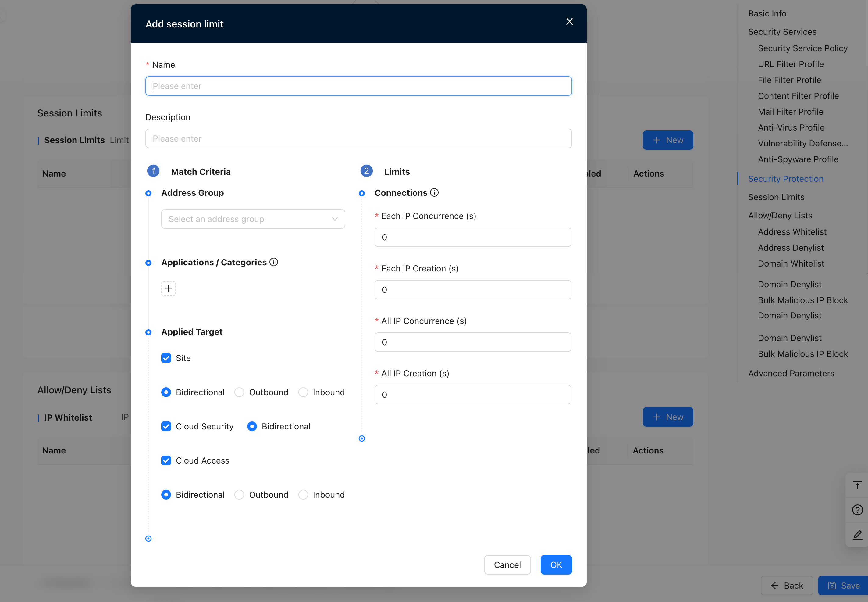The height and width of the screenshot is (602, 868).
Task: Click New button in Session Limits section
Action: 667,140
